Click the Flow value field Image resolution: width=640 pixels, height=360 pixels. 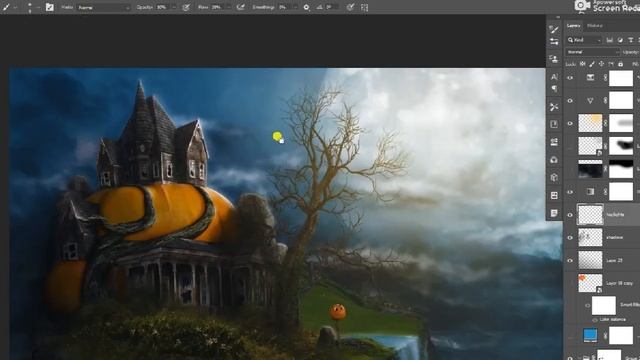click(x=217, y=7)
